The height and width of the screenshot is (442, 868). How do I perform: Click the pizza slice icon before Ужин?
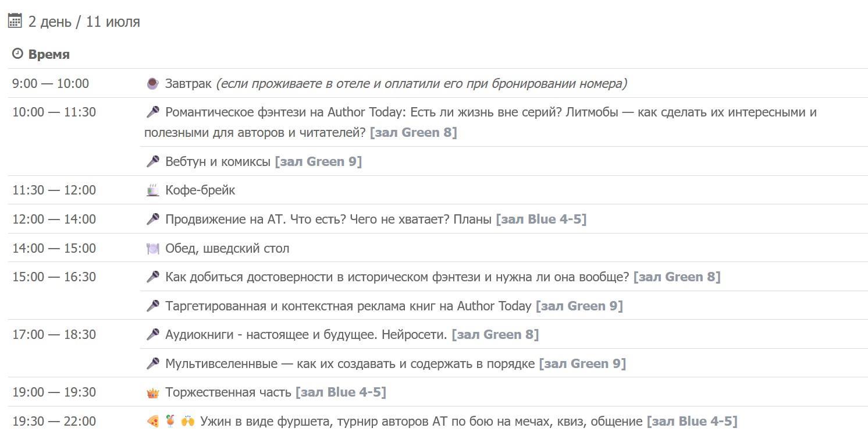coord(152,421)
